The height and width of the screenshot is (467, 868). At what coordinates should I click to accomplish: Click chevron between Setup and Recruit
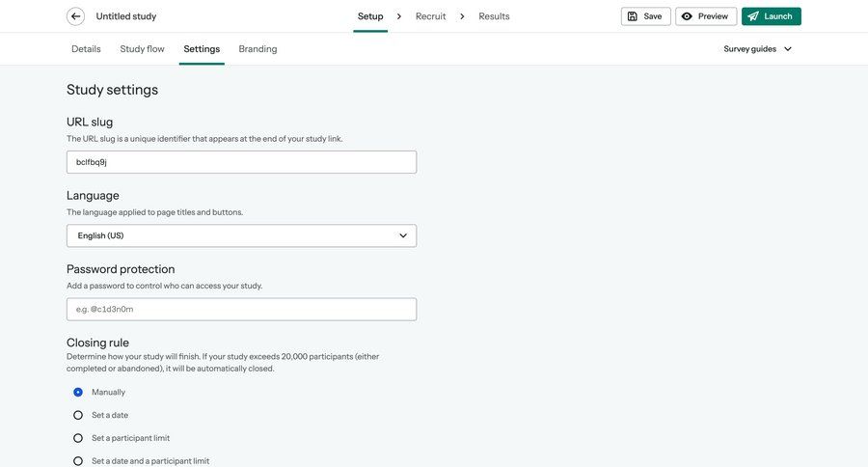click(399, 16)
